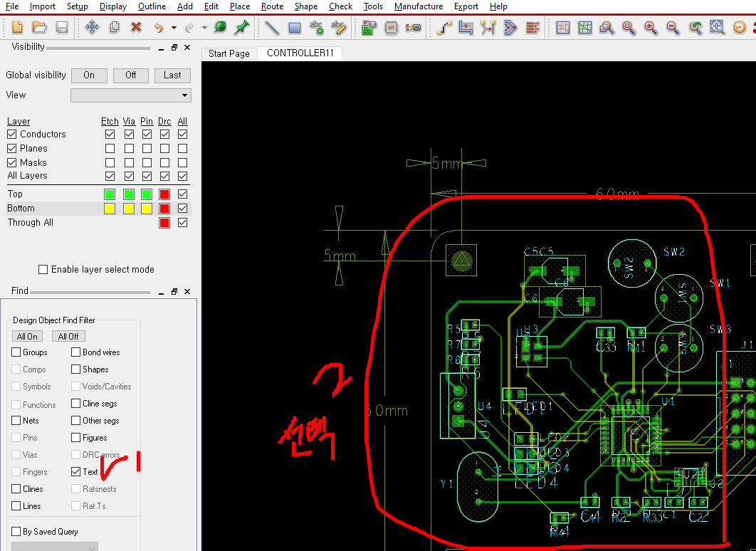Select the Move tool on the toolbar
756x551 pixels.
pos(93,28)
